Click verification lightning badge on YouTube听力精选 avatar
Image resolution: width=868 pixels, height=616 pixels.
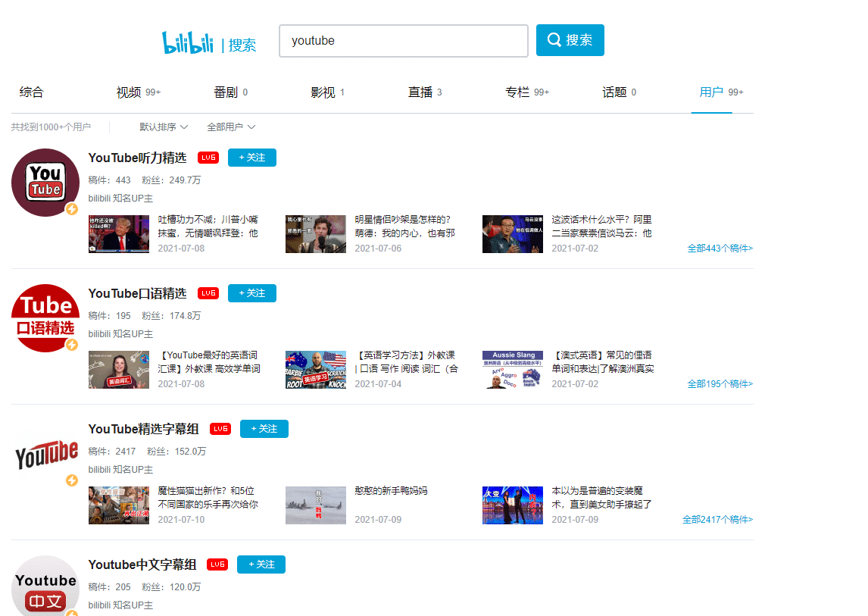point(72,209)
